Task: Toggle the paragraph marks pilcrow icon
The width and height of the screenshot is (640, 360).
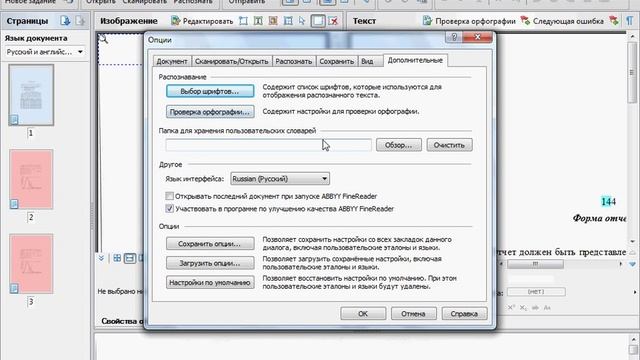Action: click(630, 21)
